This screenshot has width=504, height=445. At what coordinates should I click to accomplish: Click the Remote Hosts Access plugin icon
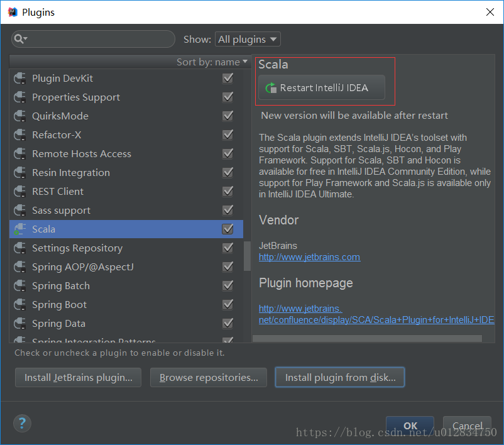[x=20, y=154]
